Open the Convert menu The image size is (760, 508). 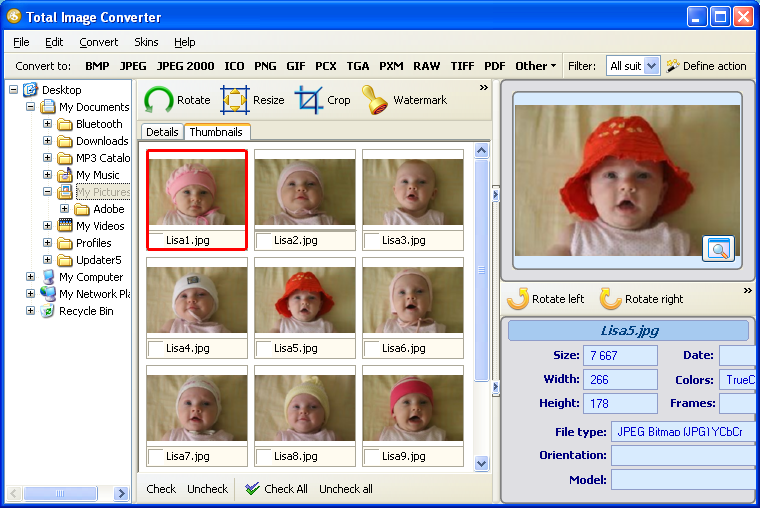coord(99,42)
